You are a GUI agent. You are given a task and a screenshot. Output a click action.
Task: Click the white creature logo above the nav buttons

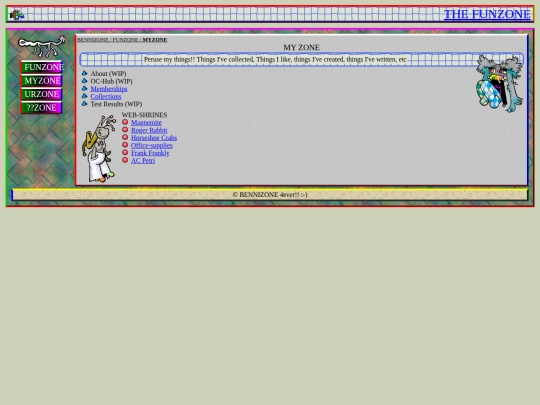click(41, 46)
